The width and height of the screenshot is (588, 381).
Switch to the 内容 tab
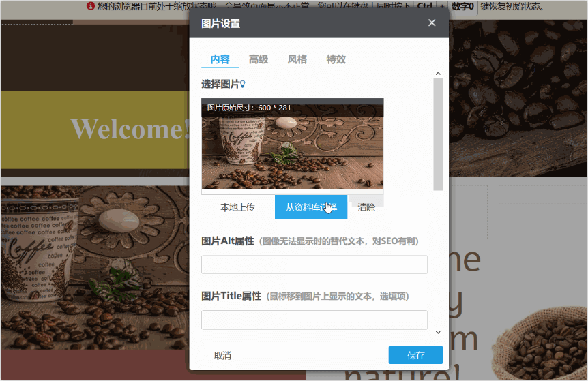tap(220, 59)
